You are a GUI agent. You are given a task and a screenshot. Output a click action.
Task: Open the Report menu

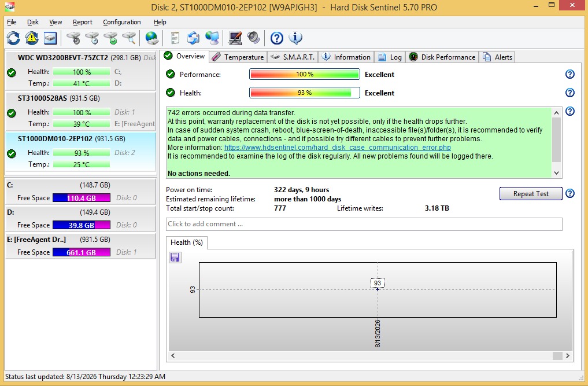point(83,22)
